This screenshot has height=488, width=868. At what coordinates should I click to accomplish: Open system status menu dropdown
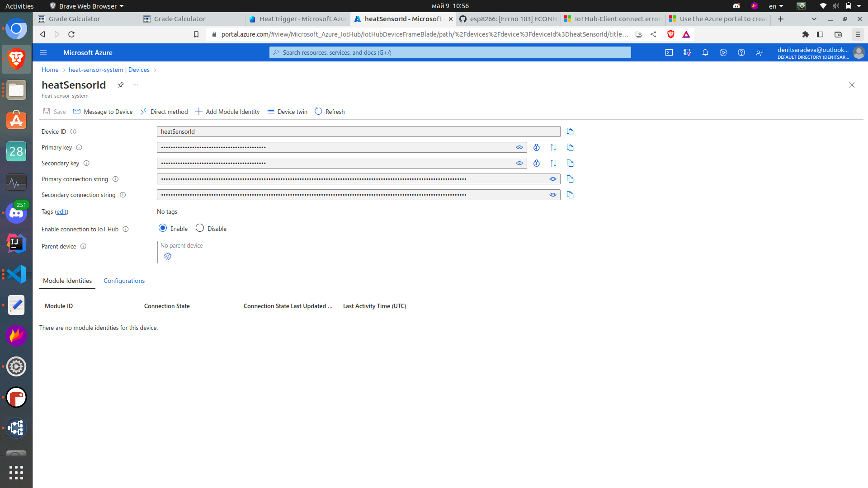841,6
